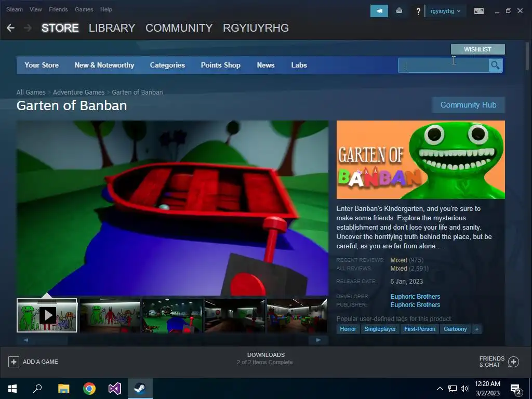Open the News page
This screenshot has height=399, width=532.
pyautogui.click(x=265, y=65)
